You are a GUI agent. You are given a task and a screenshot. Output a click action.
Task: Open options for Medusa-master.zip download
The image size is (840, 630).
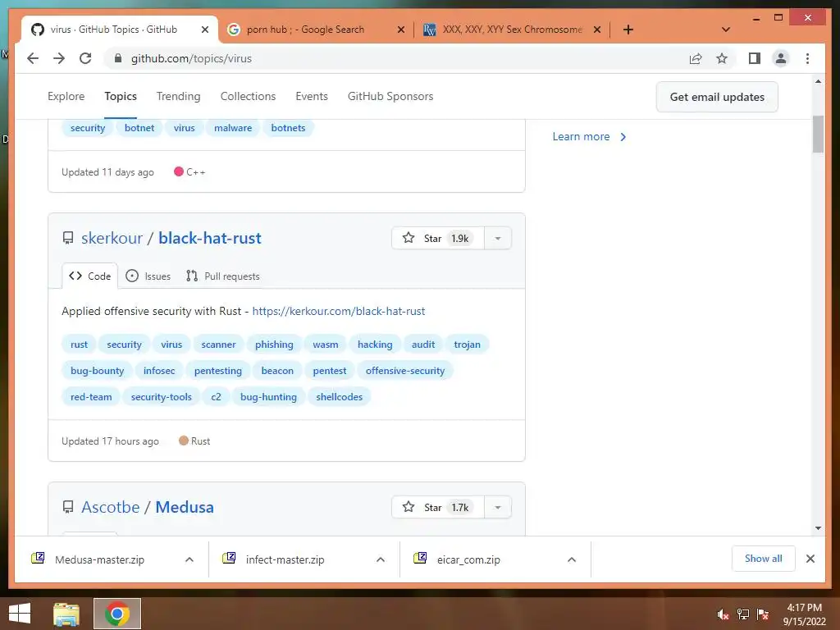coord(189,559)
